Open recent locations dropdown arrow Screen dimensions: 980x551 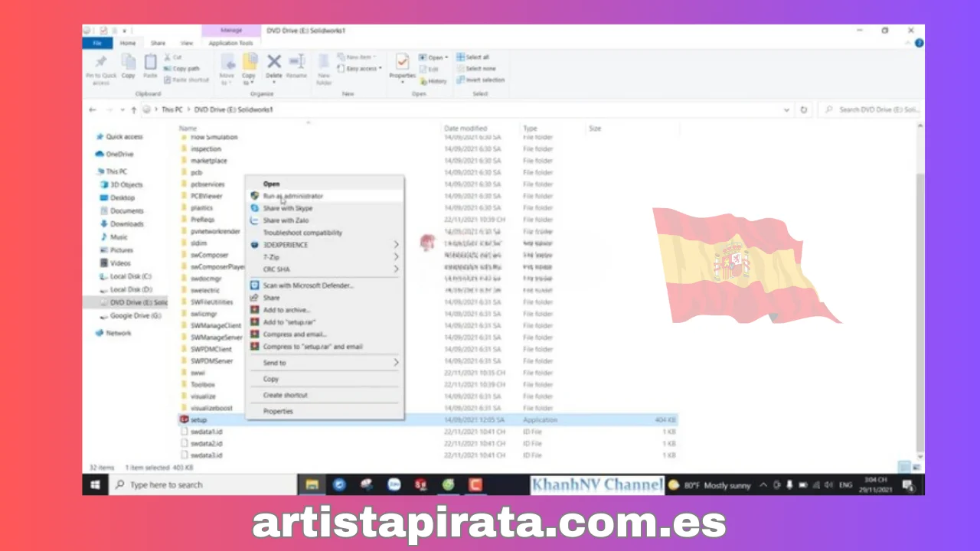point(122,109)
